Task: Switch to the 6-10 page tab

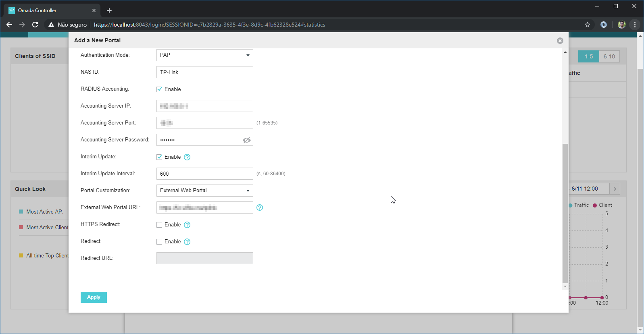Action: tap(609, 56)
